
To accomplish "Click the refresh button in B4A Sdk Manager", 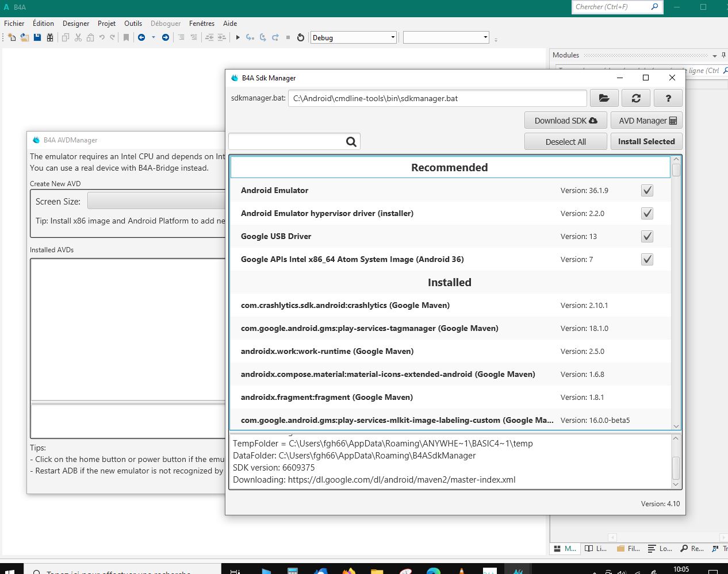I will (636, 98).
